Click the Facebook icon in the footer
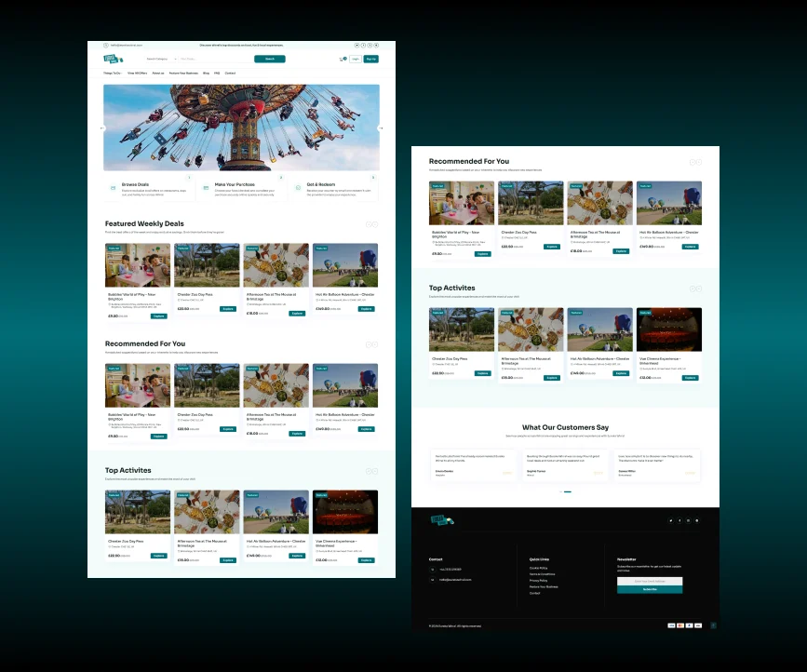807x672 pixels. (x=679, y=520)
